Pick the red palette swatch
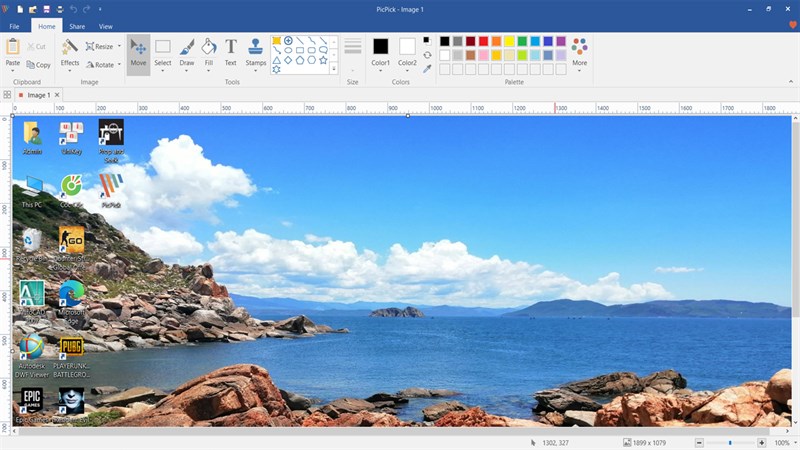This screenshot has width=800, height=450. tap(483, 41)
